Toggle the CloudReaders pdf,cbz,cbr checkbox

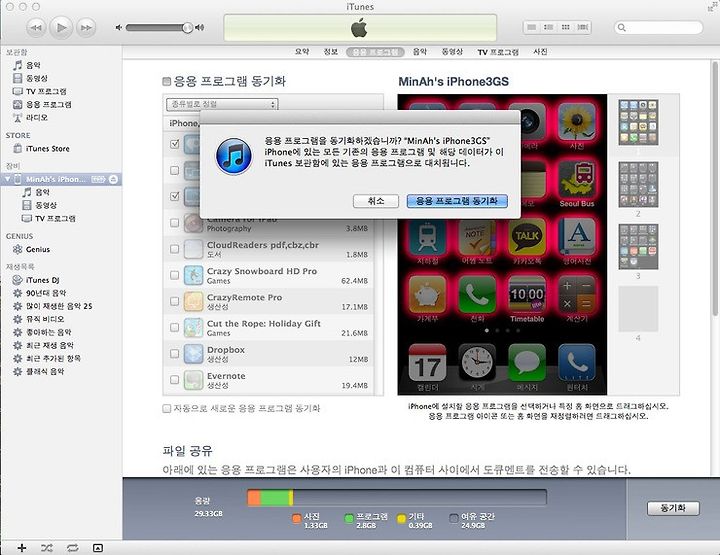point(174,249)
